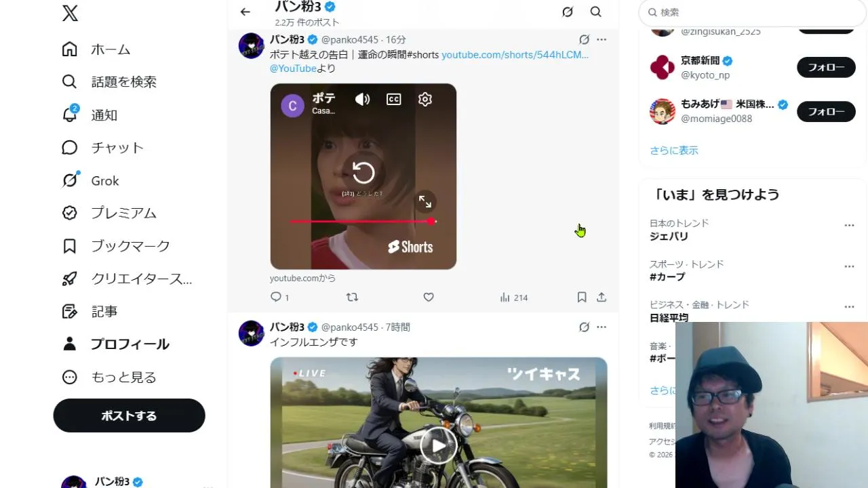Repost the ポテト越えの告白 post
This screenshot has height=488, width=868.
click(352, 297)
